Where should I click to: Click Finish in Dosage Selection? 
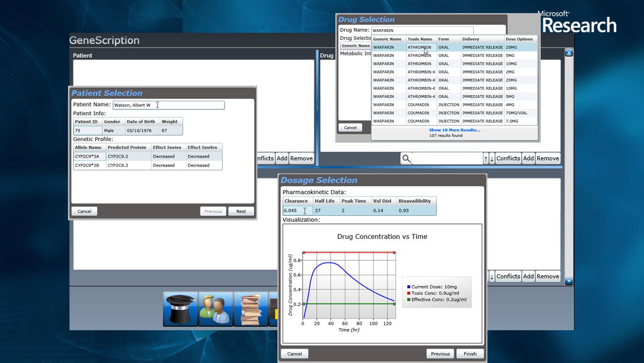[x=470, y=353]
